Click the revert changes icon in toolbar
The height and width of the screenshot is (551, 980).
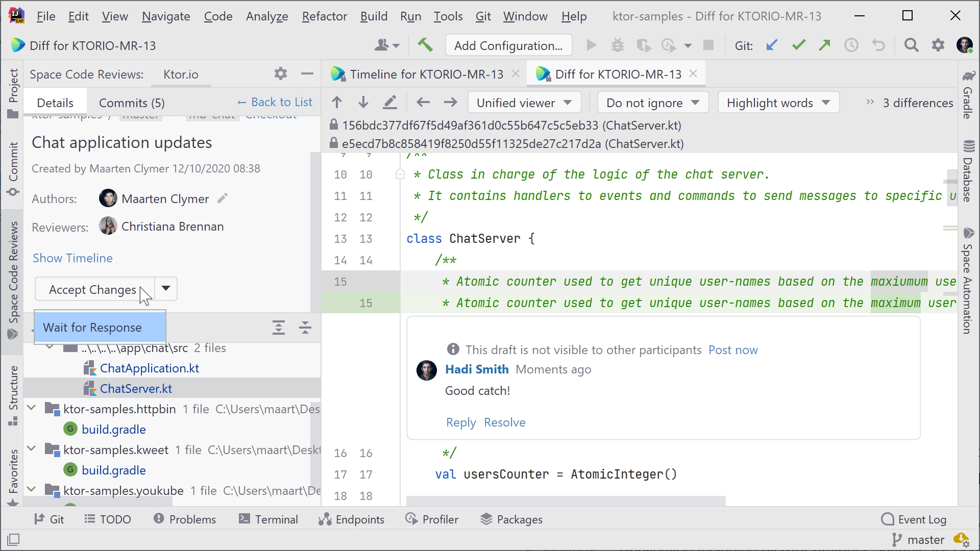[878, 45]
